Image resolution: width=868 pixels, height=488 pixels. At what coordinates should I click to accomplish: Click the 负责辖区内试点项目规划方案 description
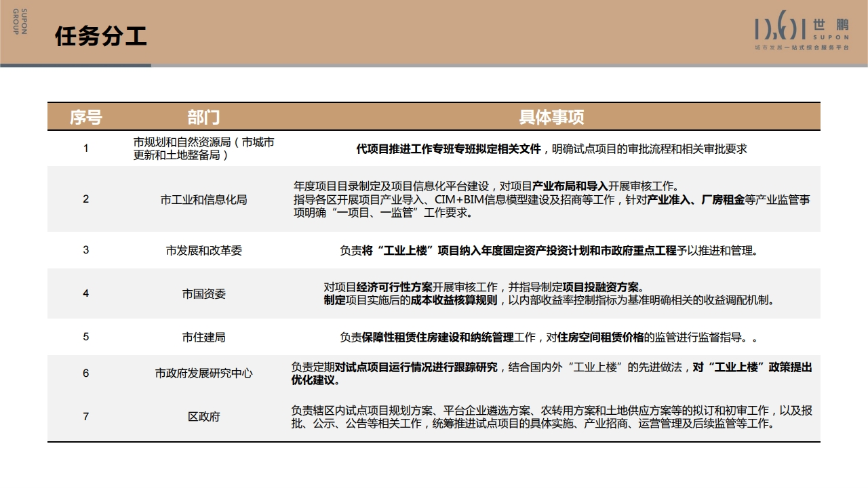pyautogui.click(x=551, y=417)
